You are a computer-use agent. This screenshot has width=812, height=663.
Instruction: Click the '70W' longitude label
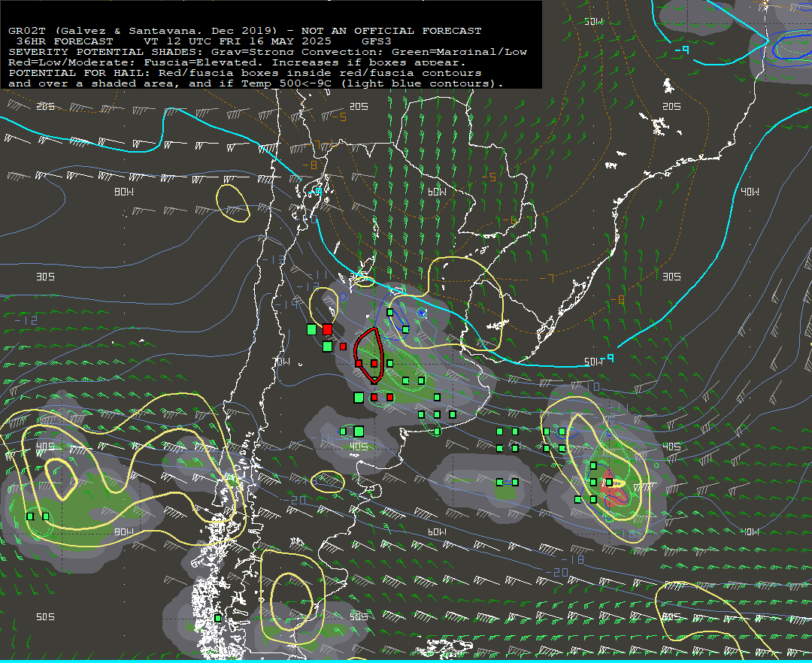pyautogui.click(x=281, y=362)
